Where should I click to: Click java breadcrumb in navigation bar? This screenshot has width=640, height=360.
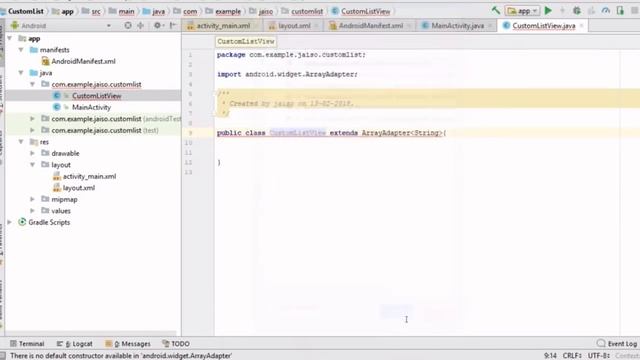coord(158,11)
